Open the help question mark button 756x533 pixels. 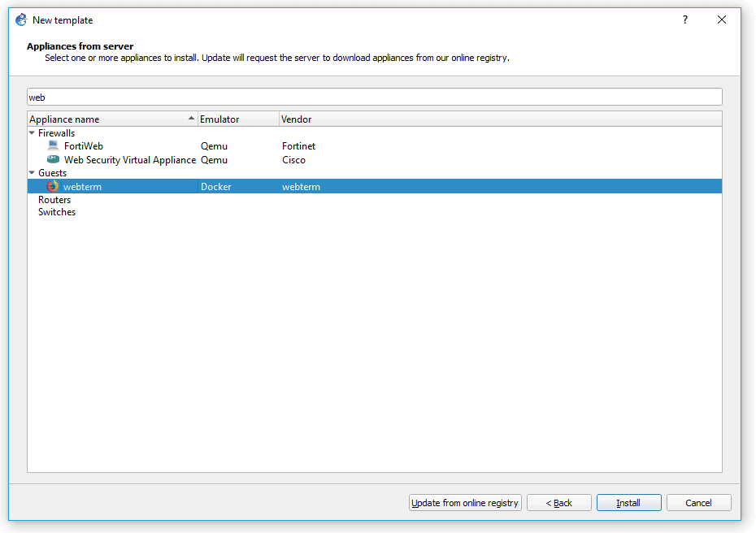(x=685, y=19)
